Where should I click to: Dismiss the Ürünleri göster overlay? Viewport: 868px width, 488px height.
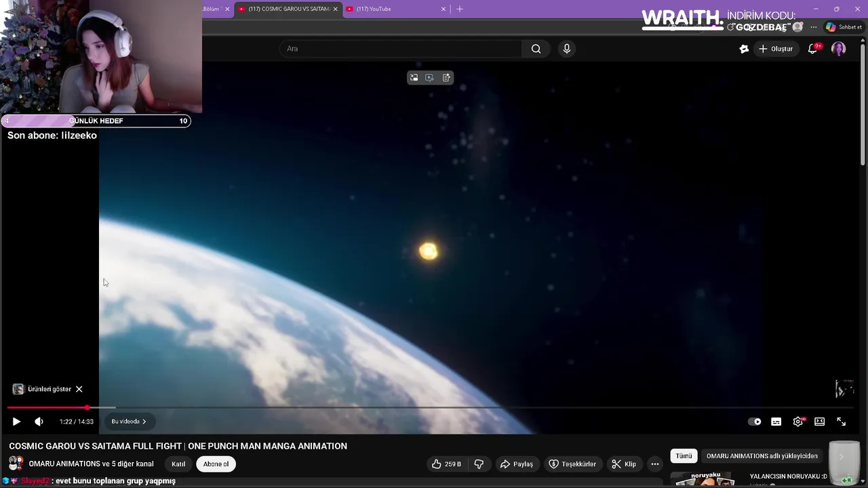click(x=79, y=389)
